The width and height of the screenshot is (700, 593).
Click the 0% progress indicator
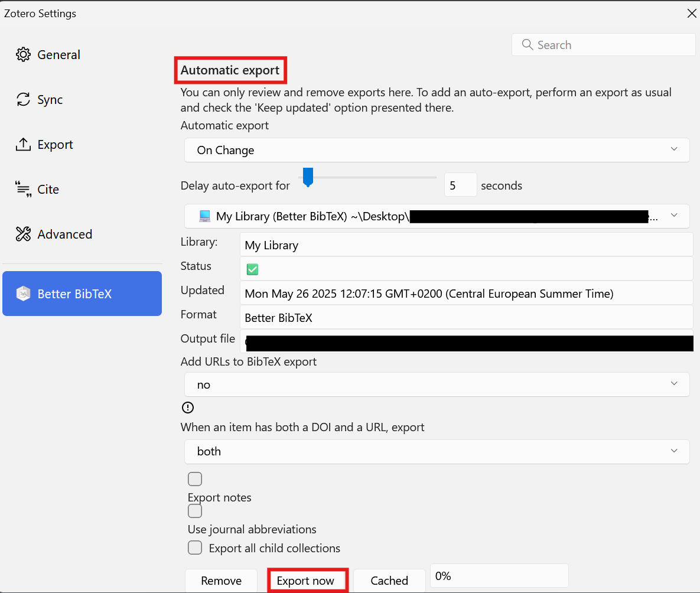click(499, 576)
